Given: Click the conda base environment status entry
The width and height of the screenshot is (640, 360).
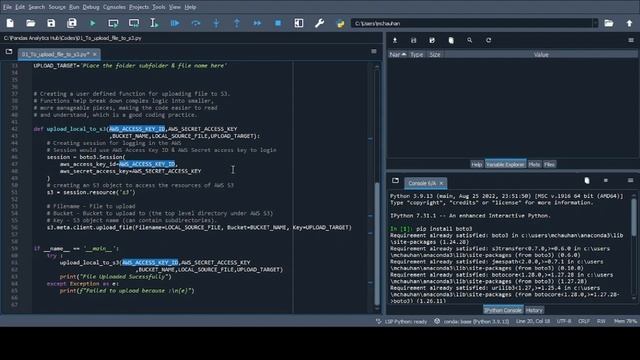Looking at the screenshot, I should [x=472, y=321].
